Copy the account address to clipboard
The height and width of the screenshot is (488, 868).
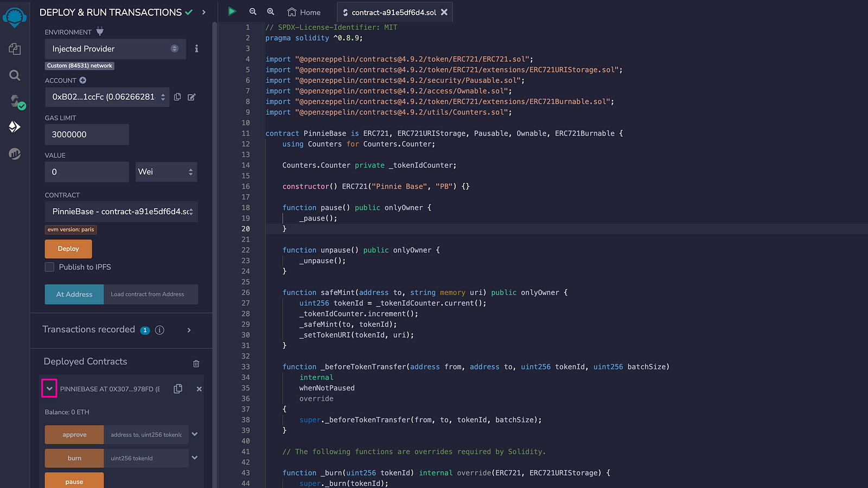[x=177, y=97]
